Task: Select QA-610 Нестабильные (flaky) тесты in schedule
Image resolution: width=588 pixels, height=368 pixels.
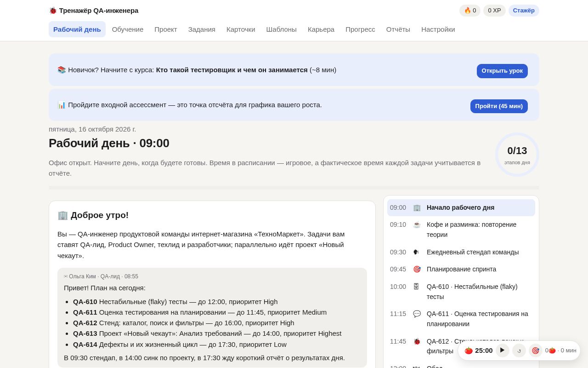Action: click(x=461, y=292)
